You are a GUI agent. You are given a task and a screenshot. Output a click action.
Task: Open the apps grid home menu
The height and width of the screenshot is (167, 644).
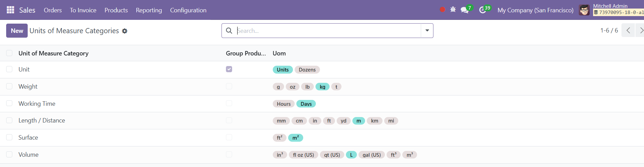tap(11, 10)
